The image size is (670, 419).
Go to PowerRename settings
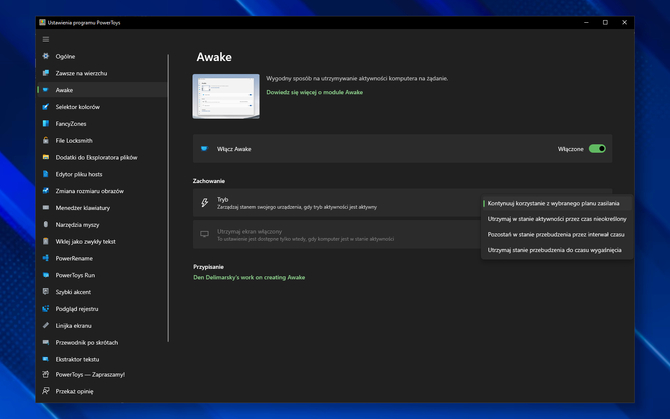(102, 258)
